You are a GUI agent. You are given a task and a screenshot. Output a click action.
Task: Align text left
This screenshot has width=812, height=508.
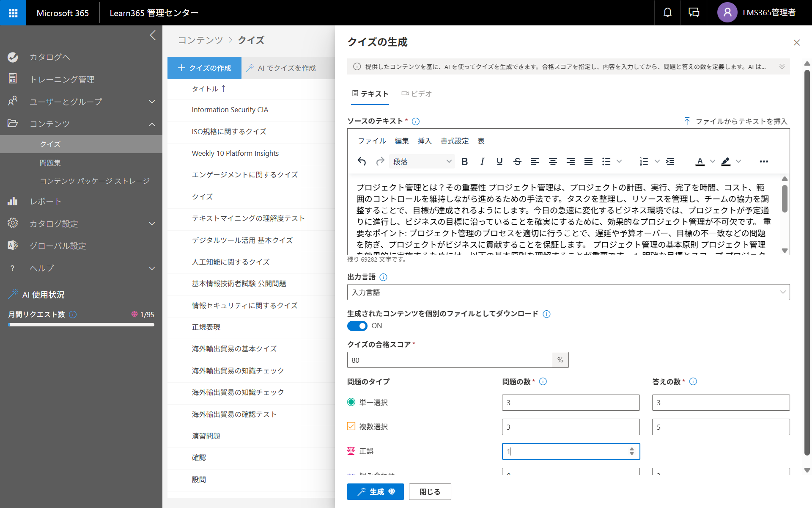[535, 161]
